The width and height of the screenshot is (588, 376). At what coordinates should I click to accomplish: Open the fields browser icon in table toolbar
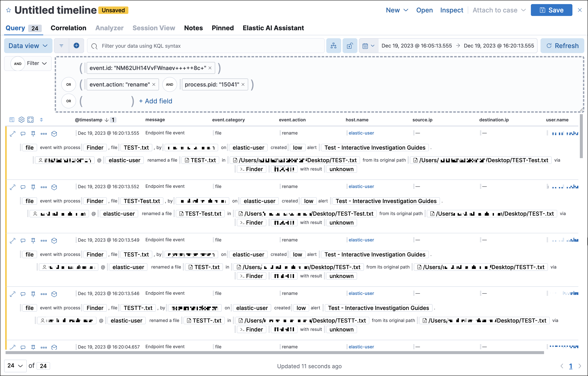[12, 120]
